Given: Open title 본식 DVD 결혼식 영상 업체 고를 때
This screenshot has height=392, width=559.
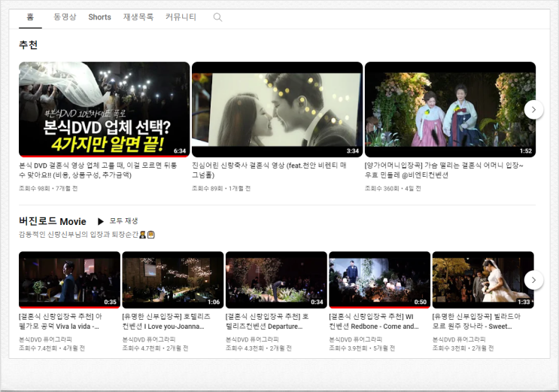Looking at the screenshot, I should 98,170.
